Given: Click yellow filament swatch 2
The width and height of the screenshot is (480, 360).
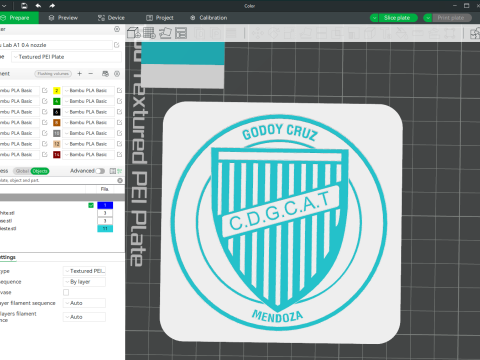Looking at the screenshot, I should [x=57, y=90].
